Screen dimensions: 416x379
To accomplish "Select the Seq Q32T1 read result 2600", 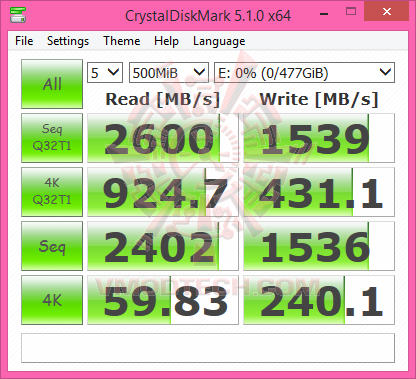I will (x=163, y=138).
